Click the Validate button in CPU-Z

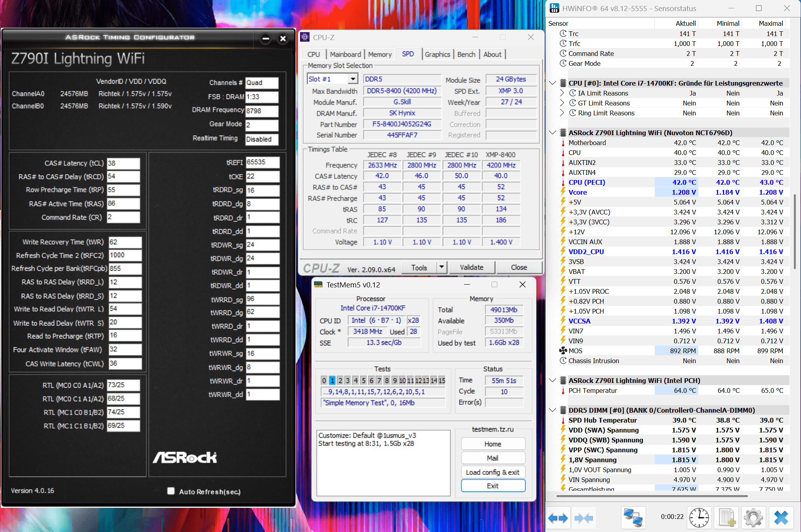coord(472,268)
